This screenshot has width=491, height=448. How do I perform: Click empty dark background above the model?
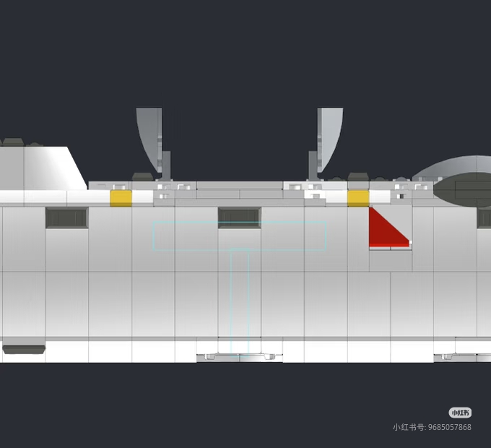pyautogui.click(x=245, y=51)
